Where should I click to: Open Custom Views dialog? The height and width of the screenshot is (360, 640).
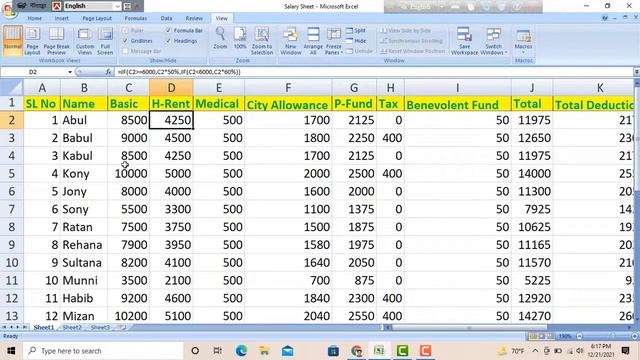click(84, 40)
